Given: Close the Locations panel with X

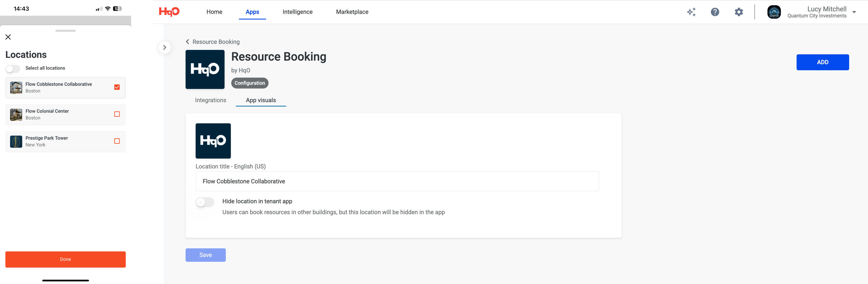Looking at the screenshot, I should [x=8, y=37].
